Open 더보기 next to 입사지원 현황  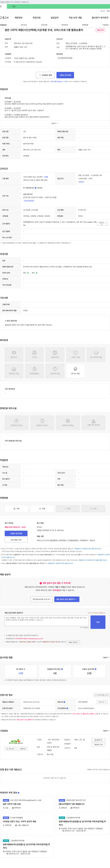coord(106,657)
